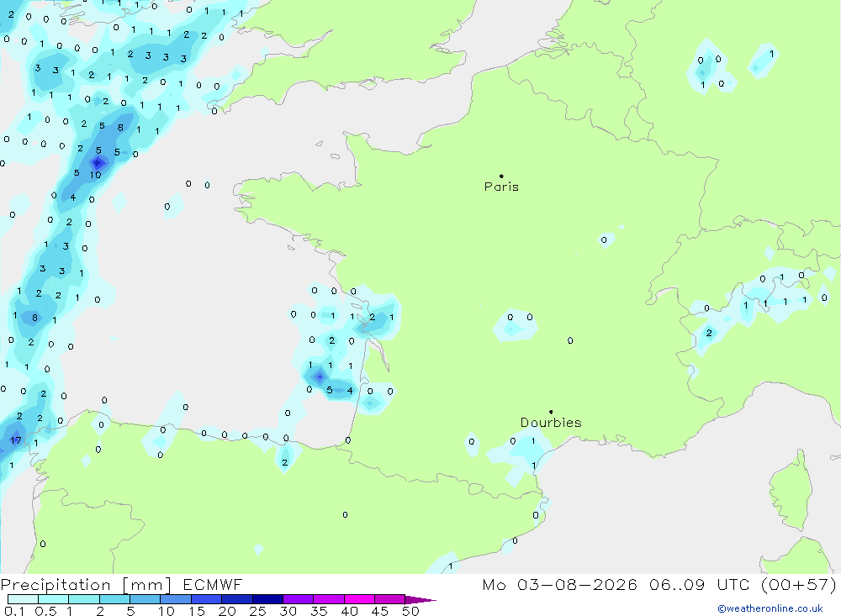The width and height of the screenshot is (841, 616).
Task: Click the legend scale label '35'
Action: (319, 611)
